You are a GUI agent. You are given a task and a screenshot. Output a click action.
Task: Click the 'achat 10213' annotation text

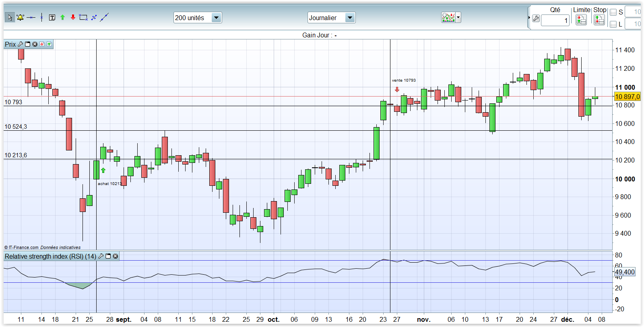[x=109, y=184]
